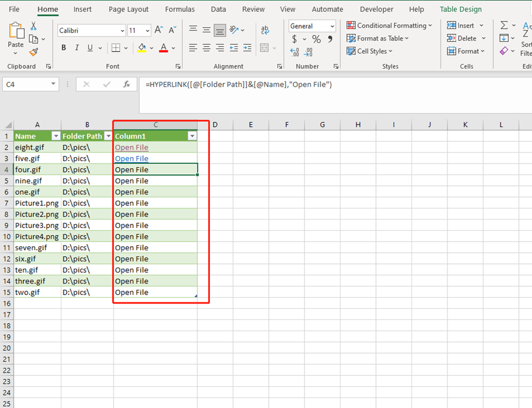Toggle italic formatting
Viewport: 532px width, 408px height.
click(77, 48)
